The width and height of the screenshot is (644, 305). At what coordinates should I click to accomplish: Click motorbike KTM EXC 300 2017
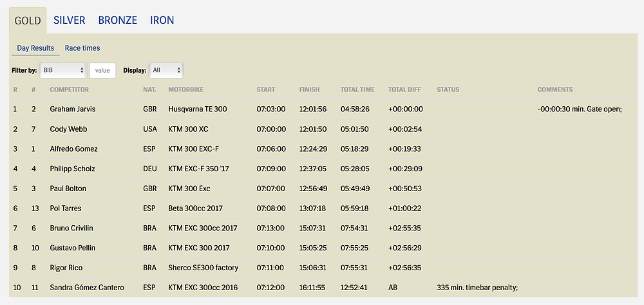tap(199, 248)
